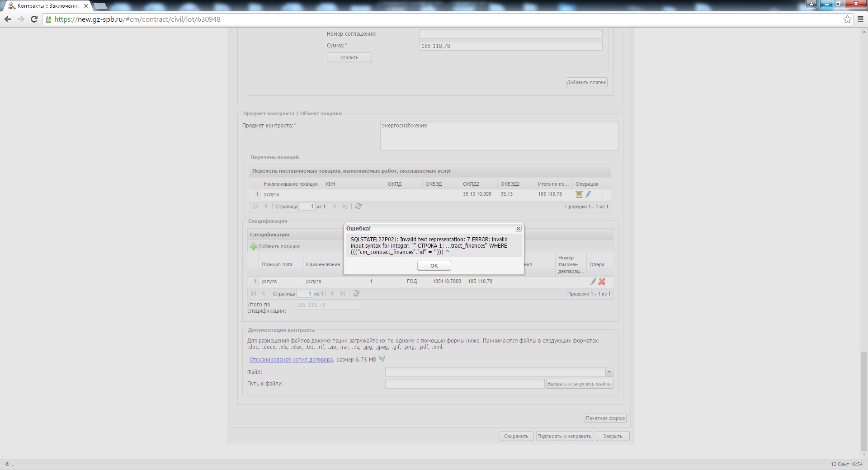Viewport: 868px width, 470px height.
Task: Open the specification icon in the услуга positions row
Action: tap(579, 194)
